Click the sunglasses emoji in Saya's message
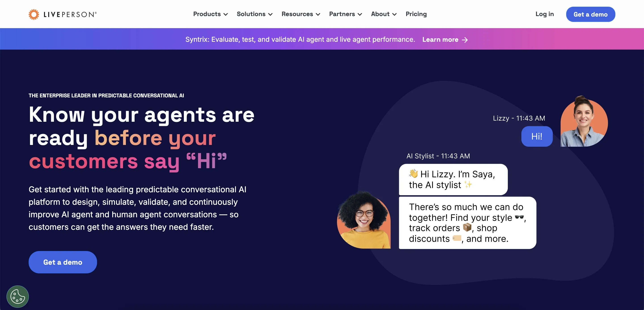This screenshot has width=644, height=310. (521, 218)
